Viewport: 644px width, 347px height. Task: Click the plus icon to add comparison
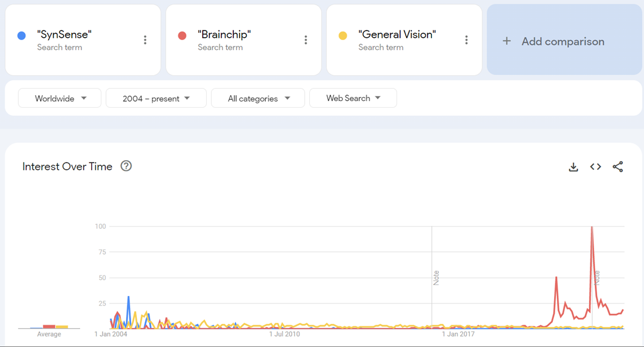[x=506, y=41]
